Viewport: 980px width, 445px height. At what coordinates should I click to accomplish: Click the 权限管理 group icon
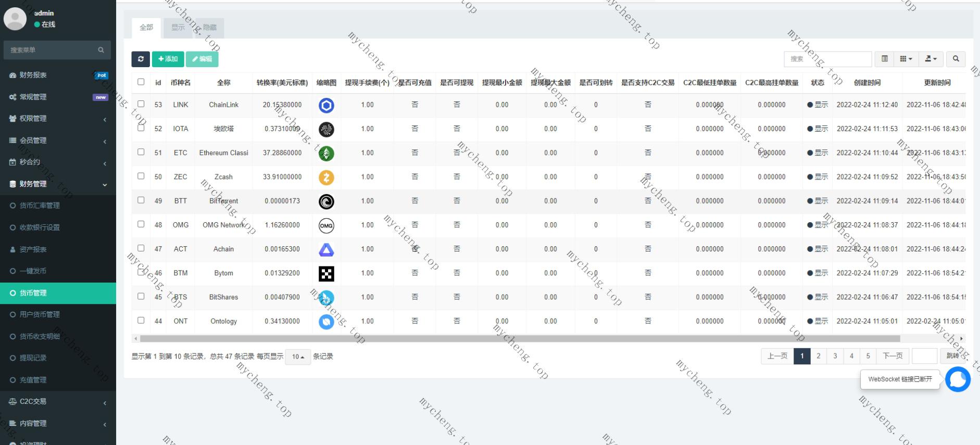(x=13, y=119)
